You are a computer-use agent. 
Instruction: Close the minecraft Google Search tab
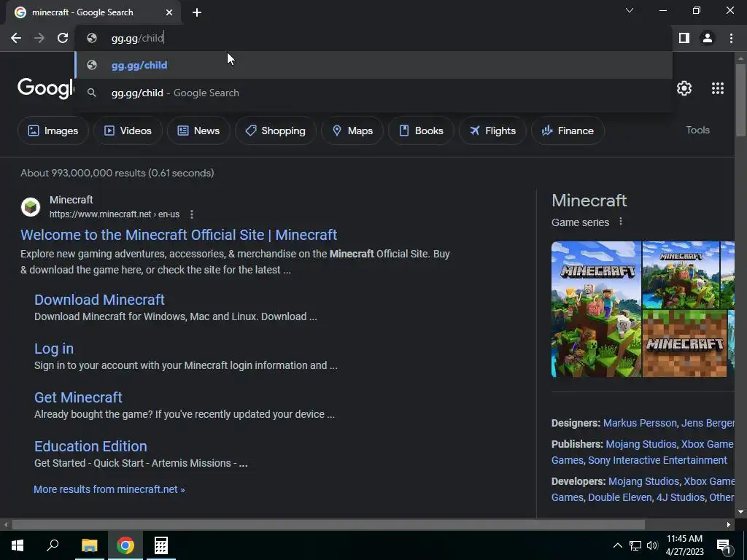pyautogui.click(x=169, y=12)
